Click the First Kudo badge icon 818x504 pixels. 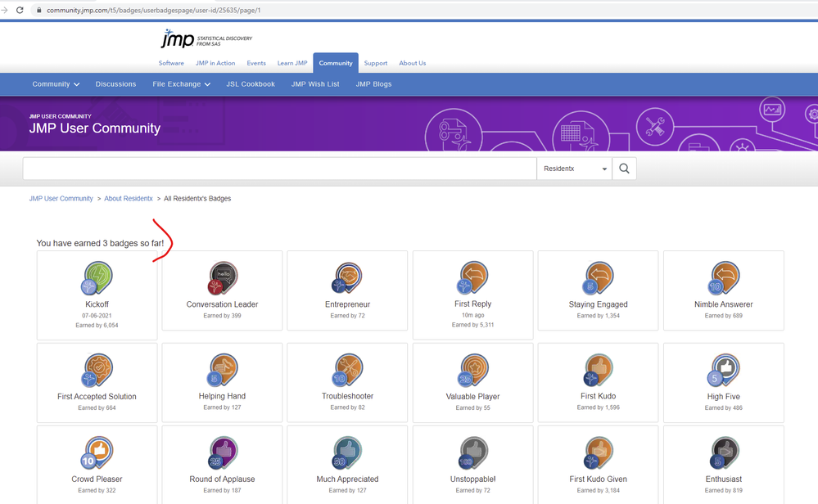tap(599, 370)
